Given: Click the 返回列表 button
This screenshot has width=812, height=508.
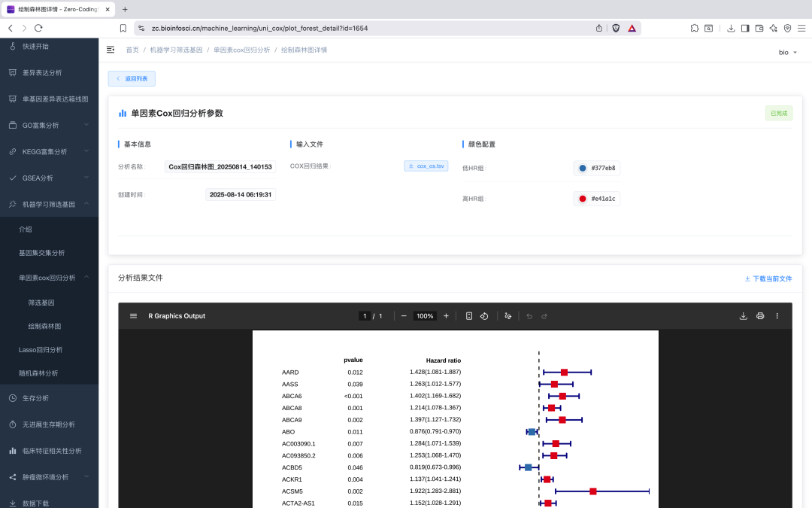Looking at the screenshot, I should pyautogui.click(x=132, y=78).
